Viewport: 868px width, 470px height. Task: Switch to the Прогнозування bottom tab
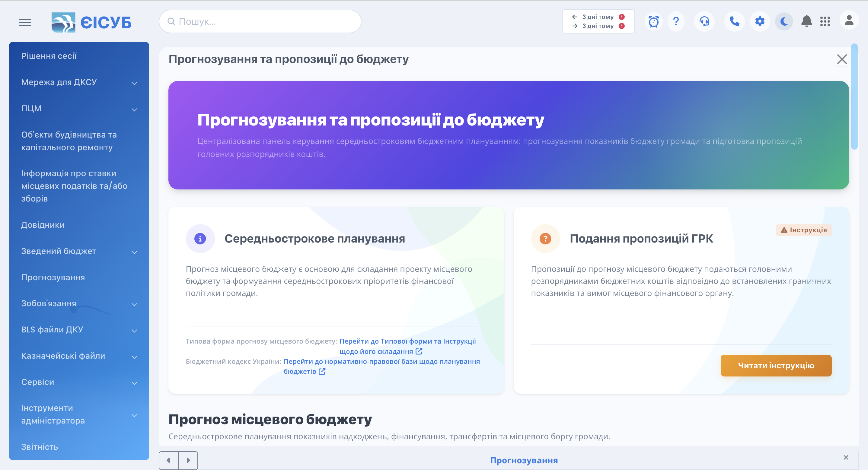[524, 460]
